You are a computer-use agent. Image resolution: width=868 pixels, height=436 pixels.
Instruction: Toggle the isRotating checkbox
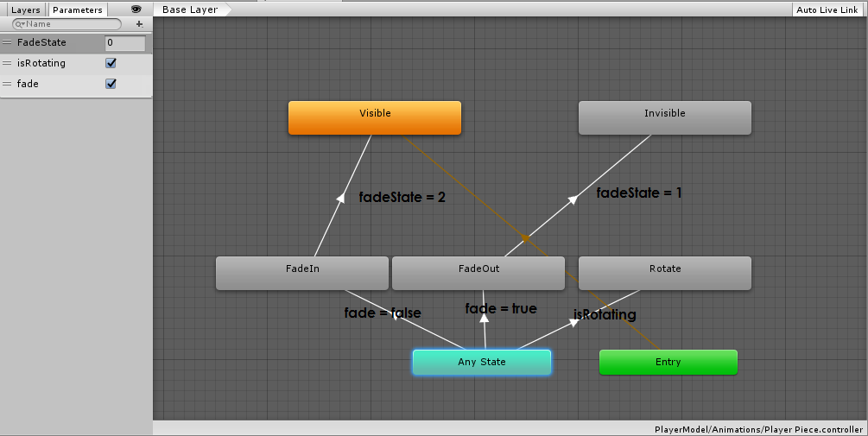tap(111, 63)
